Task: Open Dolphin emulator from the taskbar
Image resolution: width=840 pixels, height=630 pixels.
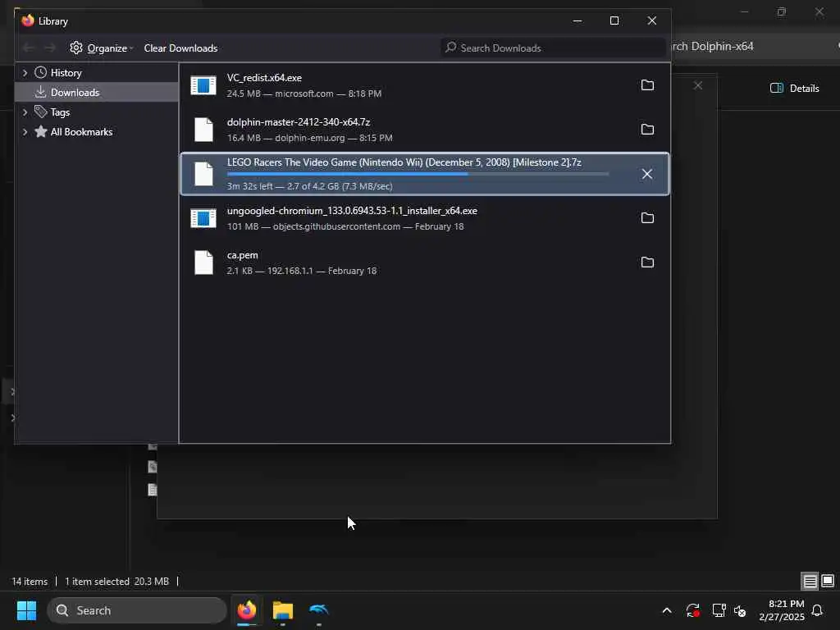Action: (319, 610)
